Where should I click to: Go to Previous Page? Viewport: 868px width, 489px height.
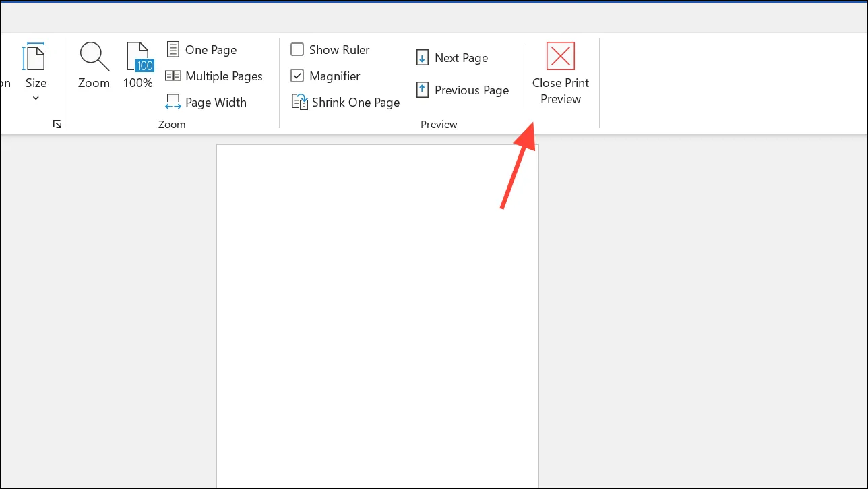tap(462, 90)
